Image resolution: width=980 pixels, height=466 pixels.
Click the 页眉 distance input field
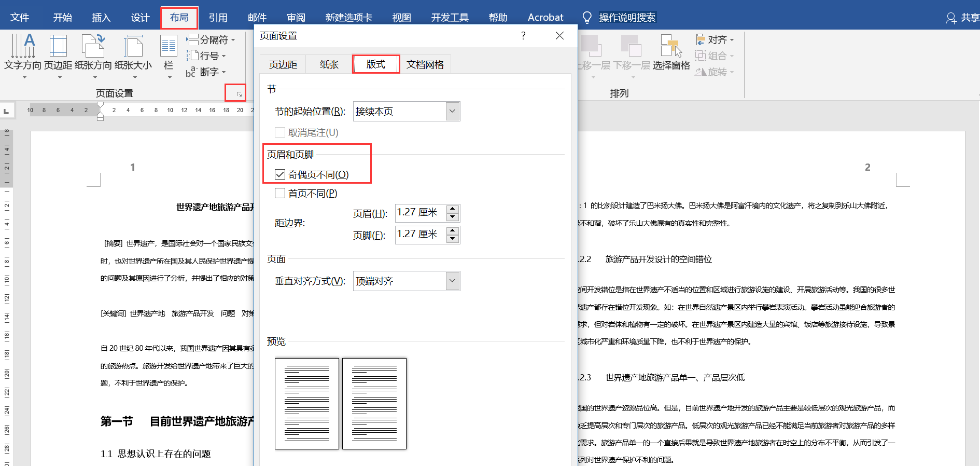tap(421, 213)
